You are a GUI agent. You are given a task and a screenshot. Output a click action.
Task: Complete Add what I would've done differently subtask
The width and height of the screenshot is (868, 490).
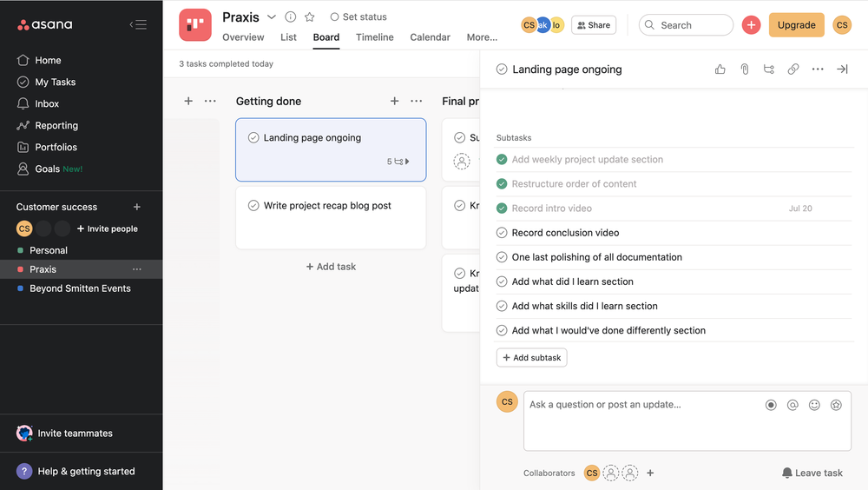502,330
